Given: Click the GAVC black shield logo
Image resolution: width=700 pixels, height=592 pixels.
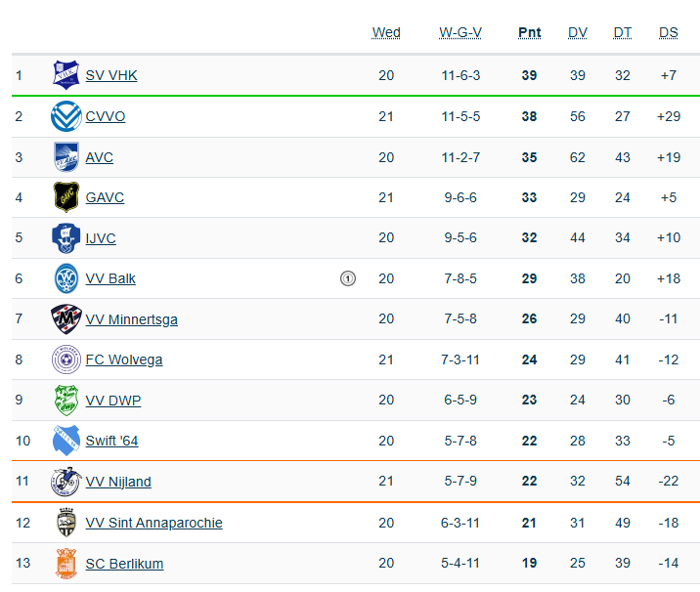Looking at the screenshot, I should tap(66, 197).
